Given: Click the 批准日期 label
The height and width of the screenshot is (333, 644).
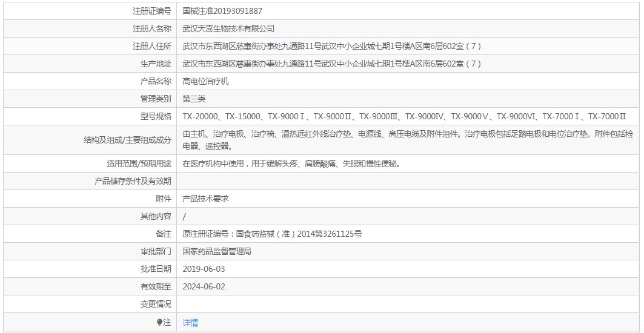Looking at the screenshot, I should [156, 269].
